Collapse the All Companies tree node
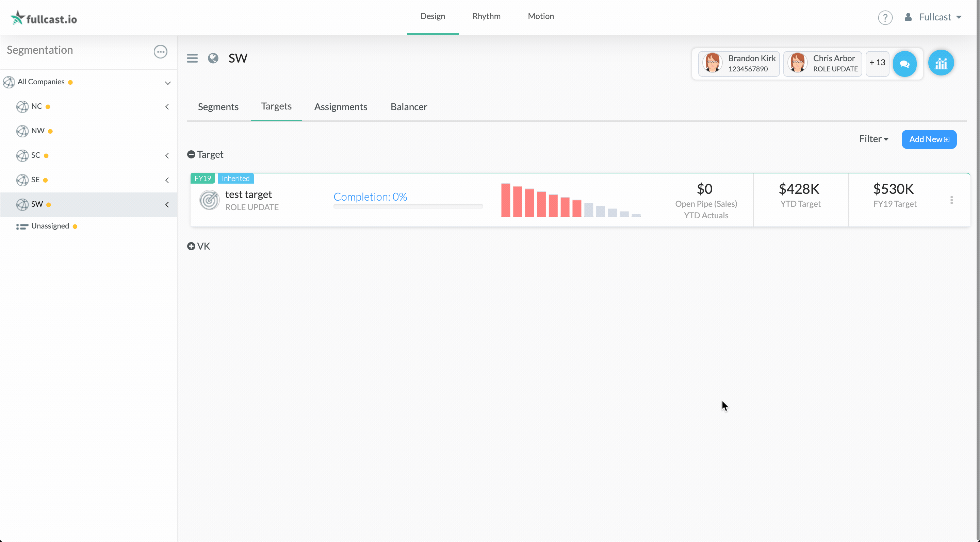This screenshot has width=980, height=542. (x=167, y=83)
